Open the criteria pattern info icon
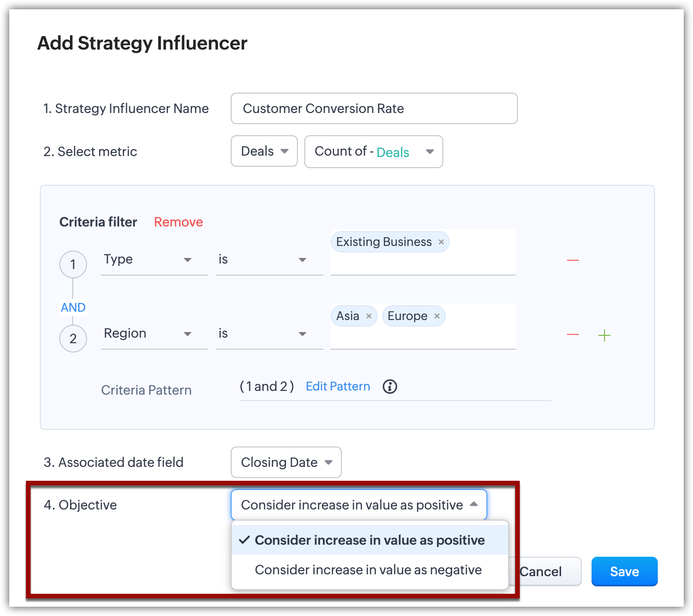Viewport: 693px width, 616px height. (x=390, y=387)
